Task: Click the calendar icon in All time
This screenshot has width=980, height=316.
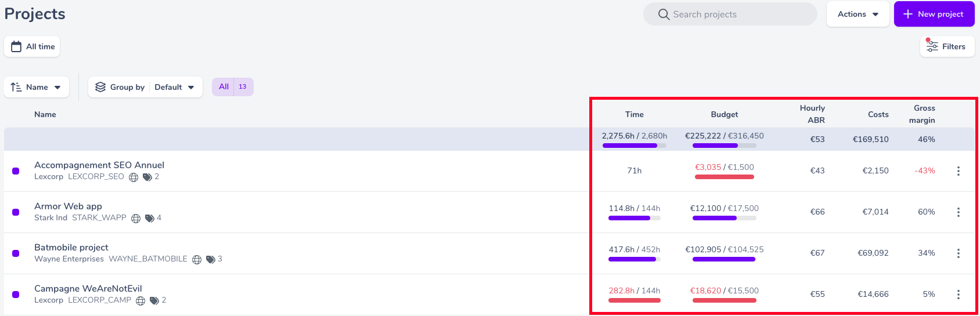Action: tap(16, 46)
